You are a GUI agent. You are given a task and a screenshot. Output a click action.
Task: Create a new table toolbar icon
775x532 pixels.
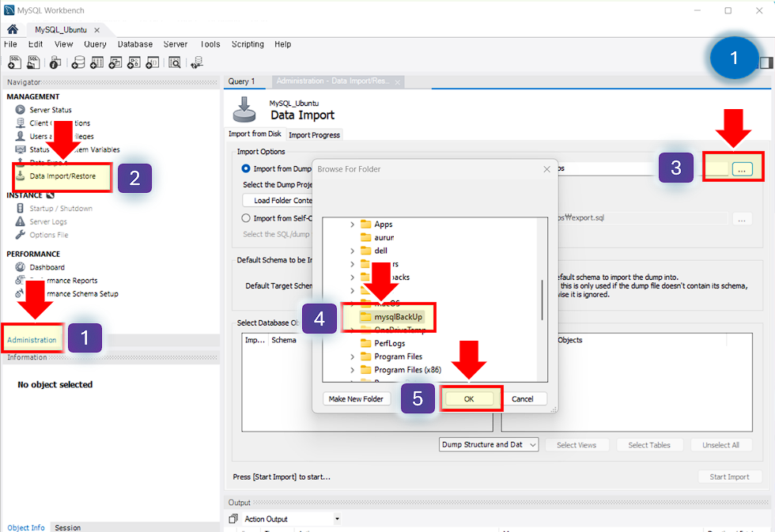[96, 62]
